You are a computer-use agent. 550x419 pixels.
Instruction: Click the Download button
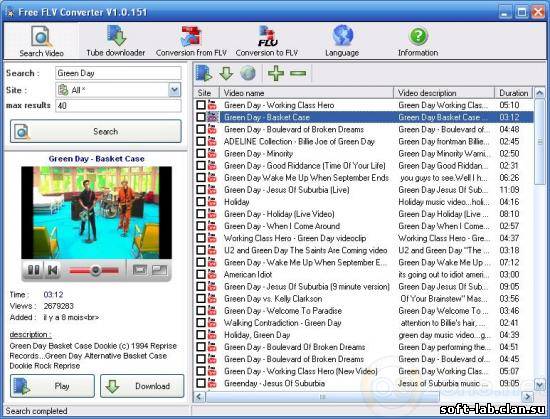pos(142,386)
